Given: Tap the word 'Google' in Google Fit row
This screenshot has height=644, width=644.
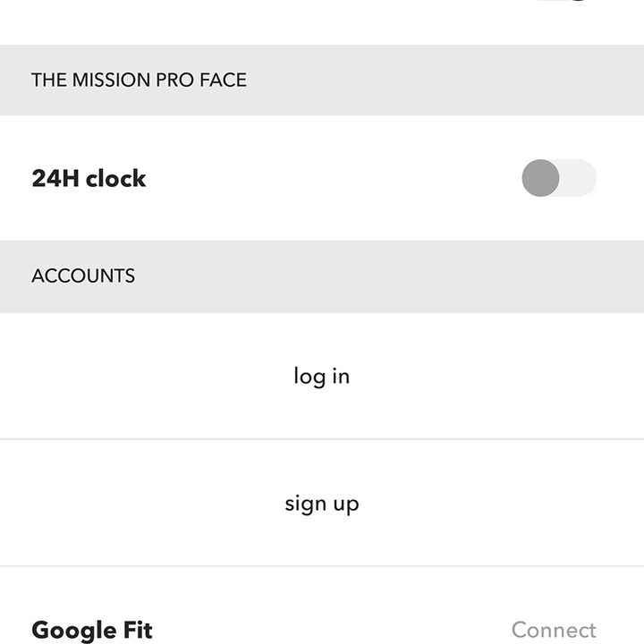Looking at the screenshot, I should pos(74,631).
